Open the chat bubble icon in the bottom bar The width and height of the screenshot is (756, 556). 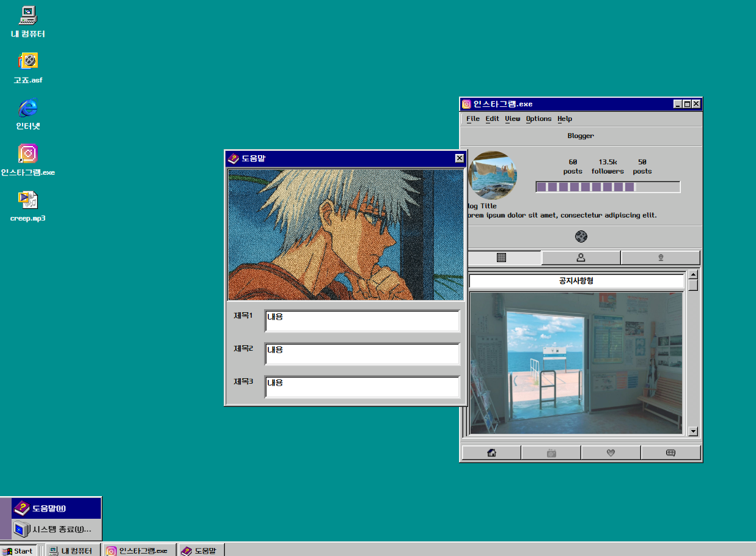pos(670,453)
